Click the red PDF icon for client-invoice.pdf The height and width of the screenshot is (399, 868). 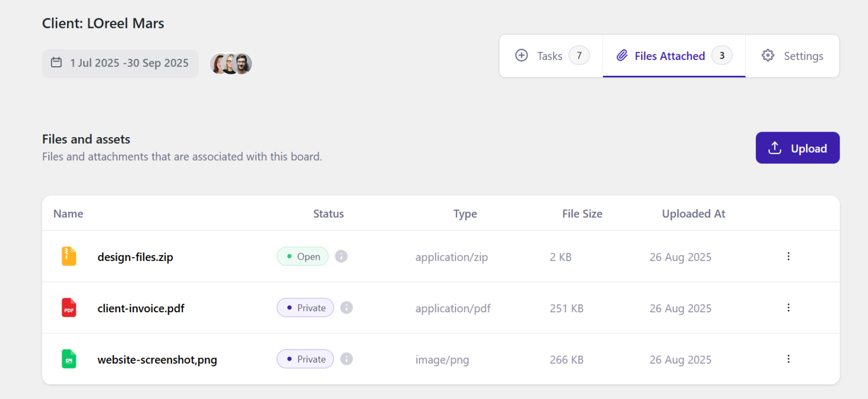point(69,308)
